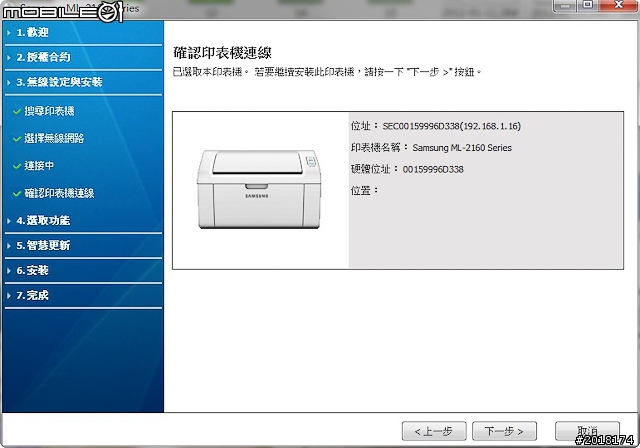Expand arrow beside 7. 完成
Viewport: 640px width, 448px height.
pos(9,295)
